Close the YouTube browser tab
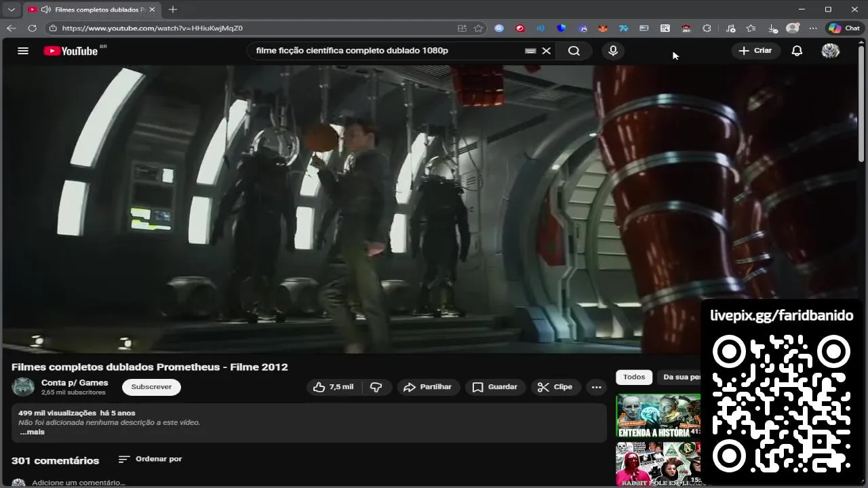The height and width of the screenshot is (488, 868). point(151,9)
